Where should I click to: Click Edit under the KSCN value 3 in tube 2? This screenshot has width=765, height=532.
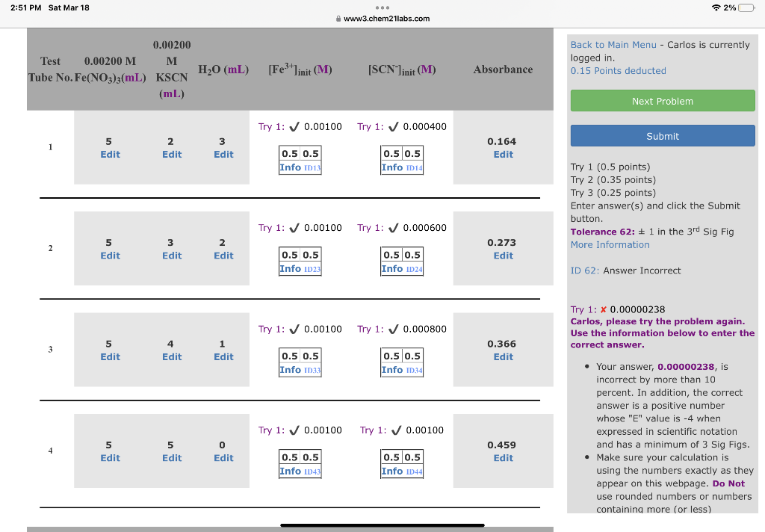point(170,255)
